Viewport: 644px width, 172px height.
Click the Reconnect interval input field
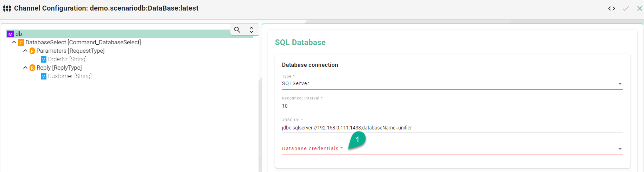pyautogui.click(x=452, y=106)
